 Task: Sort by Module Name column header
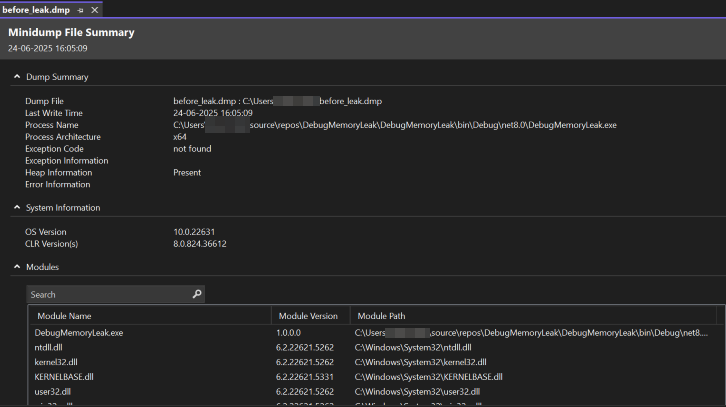pyautogui.click(x=64, y=316)
